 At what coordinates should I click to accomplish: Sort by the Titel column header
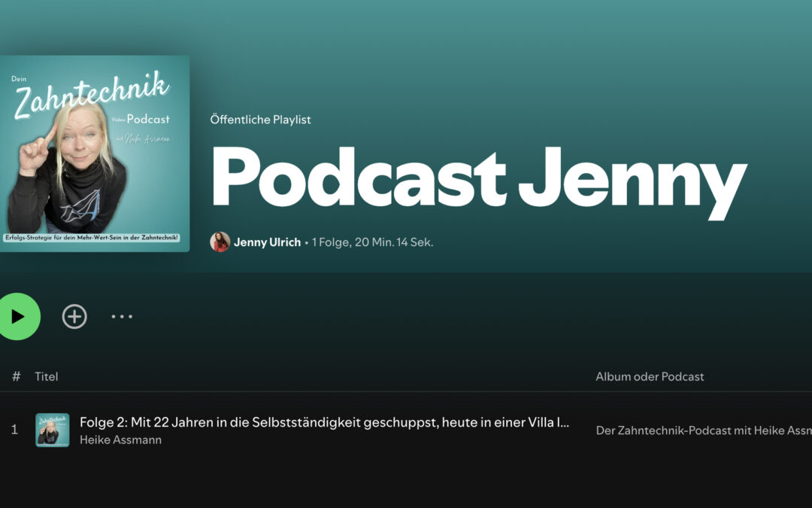(47, 376)
